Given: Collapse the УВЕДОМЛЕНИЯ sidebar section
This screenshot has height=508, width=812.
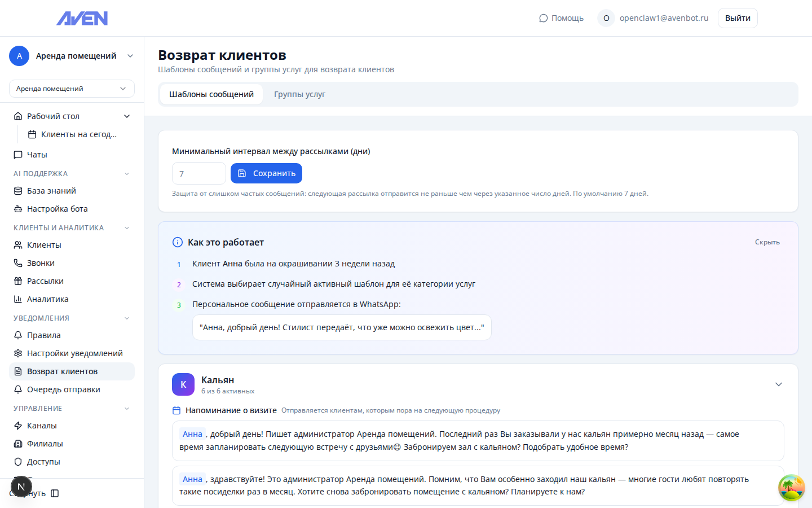Looking at the screenshot, I should 127,318.
